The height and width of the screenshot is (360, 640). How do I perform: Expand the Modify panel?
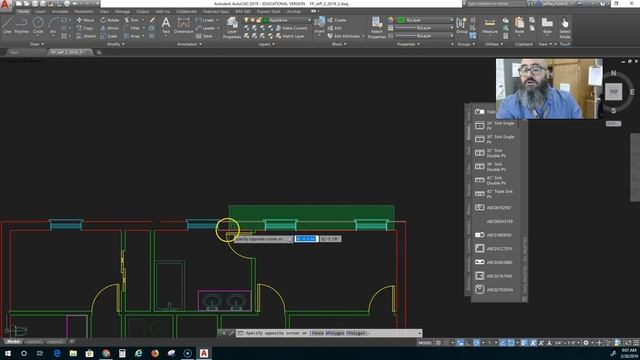click(x=116, y=44)
